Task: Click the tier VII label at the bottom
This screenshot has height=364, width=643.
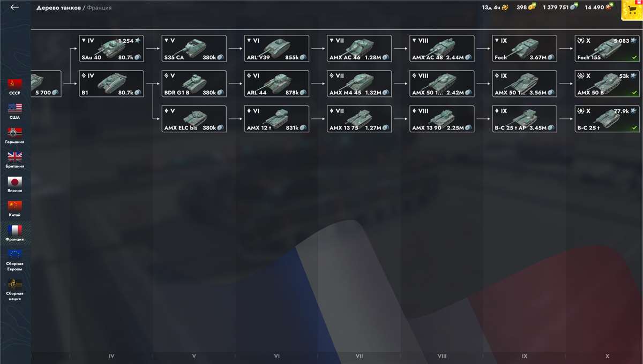Action: 359,356
